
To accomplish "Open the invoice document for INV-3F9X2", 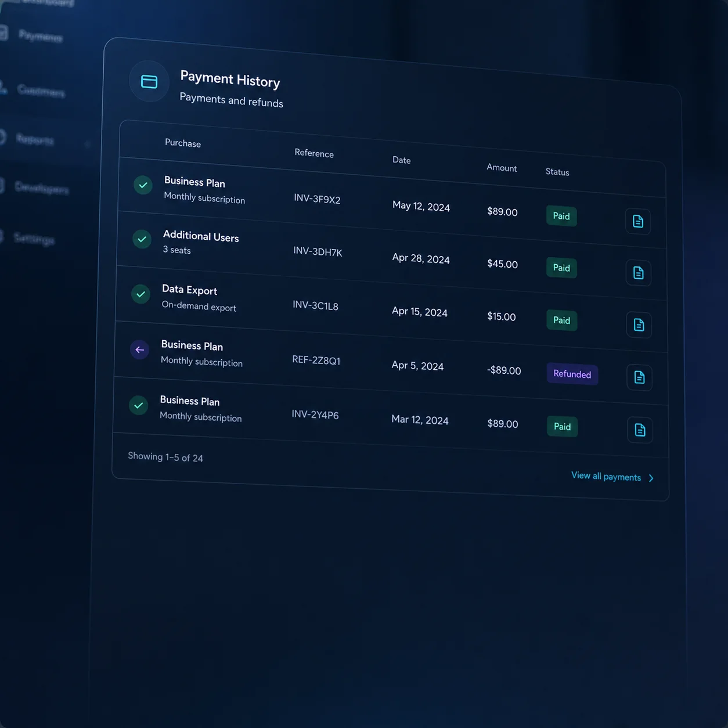I will coord(638,221).
